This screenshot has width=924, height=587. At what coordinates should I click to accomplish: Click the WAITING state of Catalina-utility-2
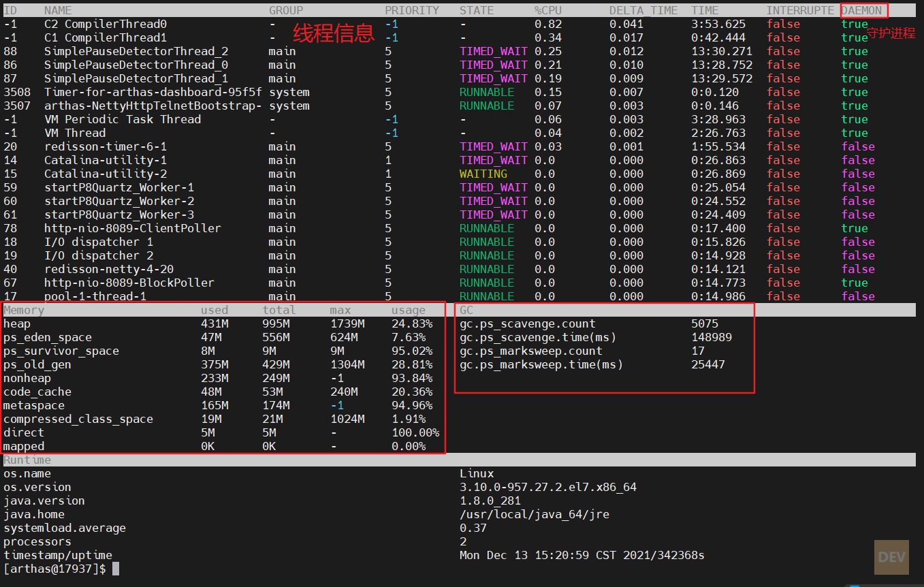(x=483, y=174)
